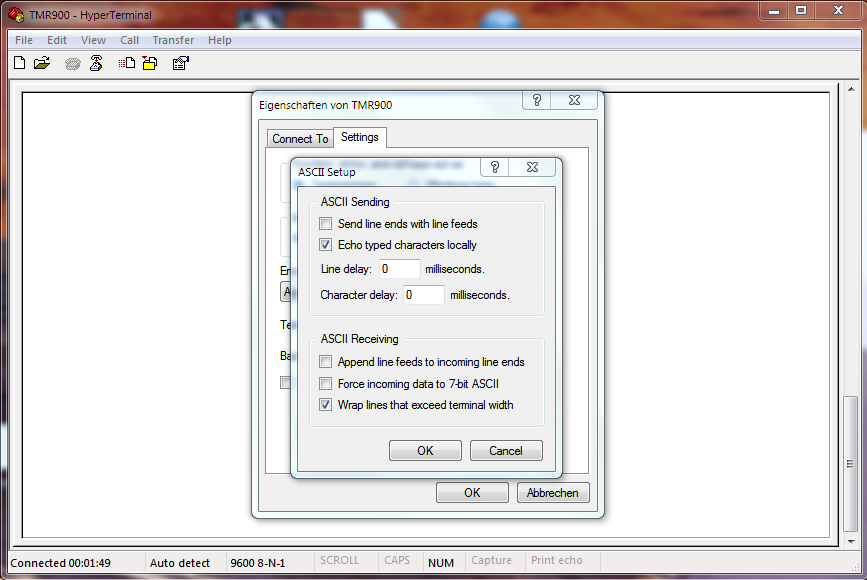The width and height of the screenshot is (867, 580).
Task: Open Properties from the toolbar icon
Action: pos(181,64)
